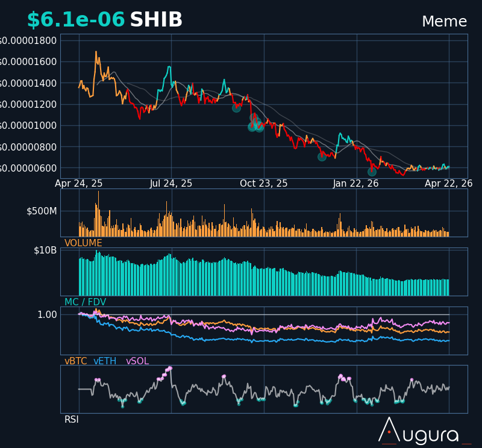Click the highest teal circle marker on the price line
482x448 pixels.
(236, 108)
